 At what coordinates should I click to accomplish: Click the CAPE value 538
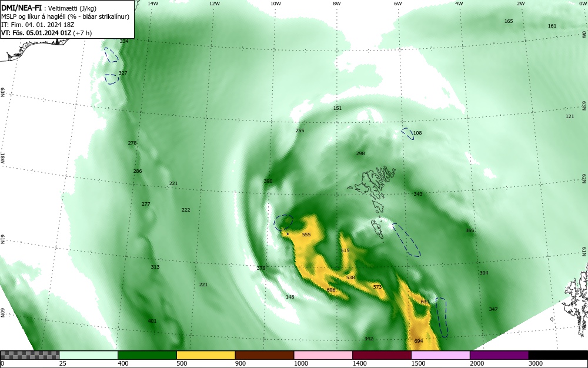pyautogui.click(x=350, y=277)
